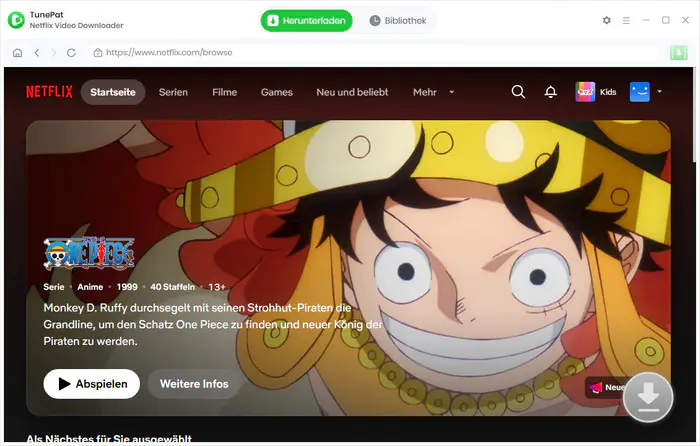Click the "13+" age rating text
Image resolution: width=700 pixels, height=446 pixels.
click(217, 287)
